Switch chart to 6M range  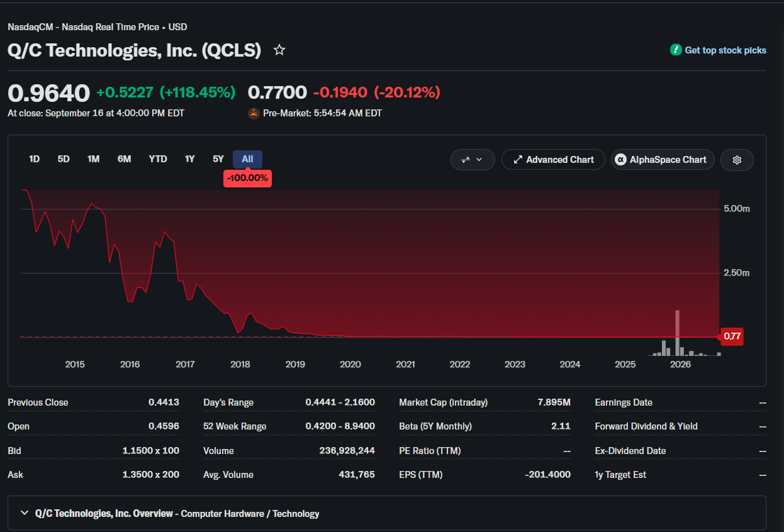coord(124,159)
